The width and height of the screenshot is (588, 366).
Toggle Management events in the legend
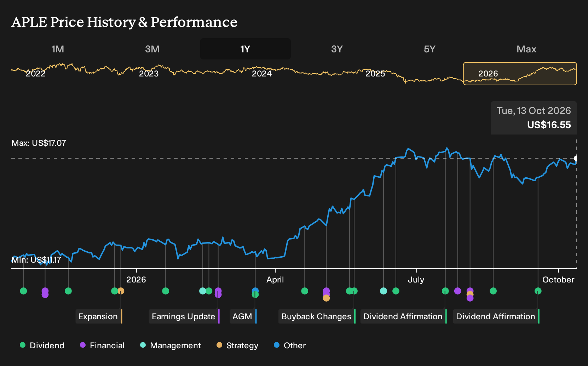point(171,345)
